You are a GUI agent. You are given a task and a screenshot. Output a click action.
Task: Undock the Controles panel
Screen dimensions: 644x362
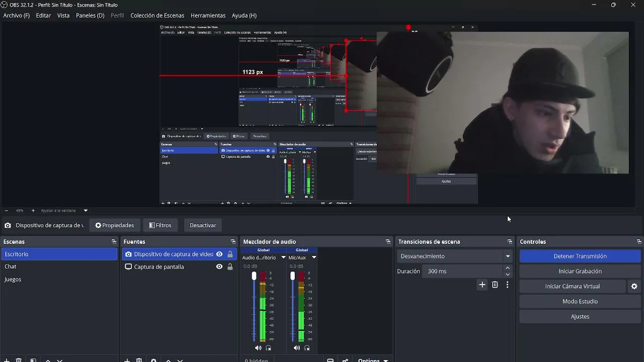point(639,242)
